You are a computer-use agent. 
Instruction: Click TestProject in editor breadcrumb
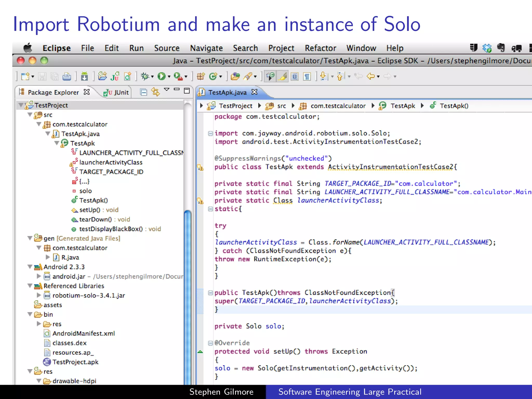pyautogui.click(x=230, y=106)
